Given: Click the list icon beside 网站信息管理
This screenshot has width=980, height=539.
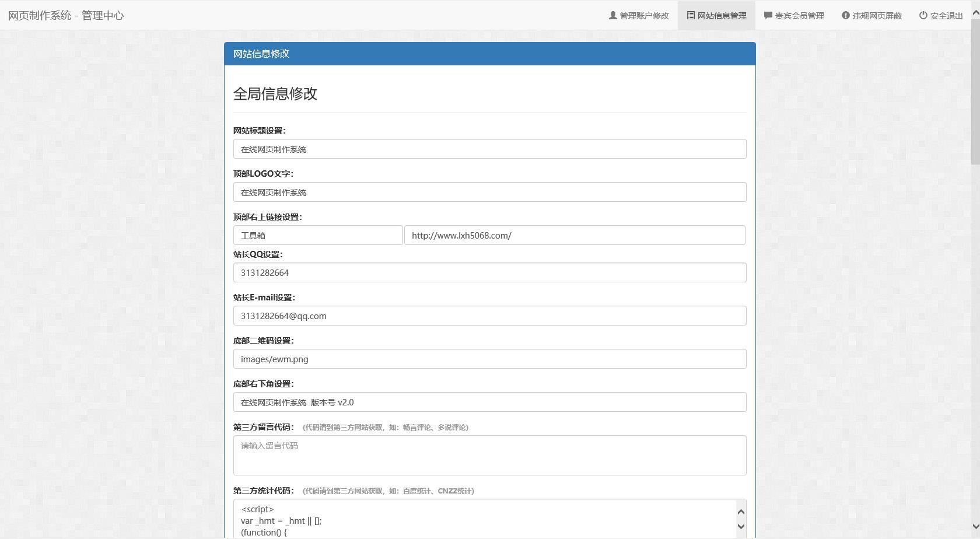Looking at the screenshot, I should point(691,15).
